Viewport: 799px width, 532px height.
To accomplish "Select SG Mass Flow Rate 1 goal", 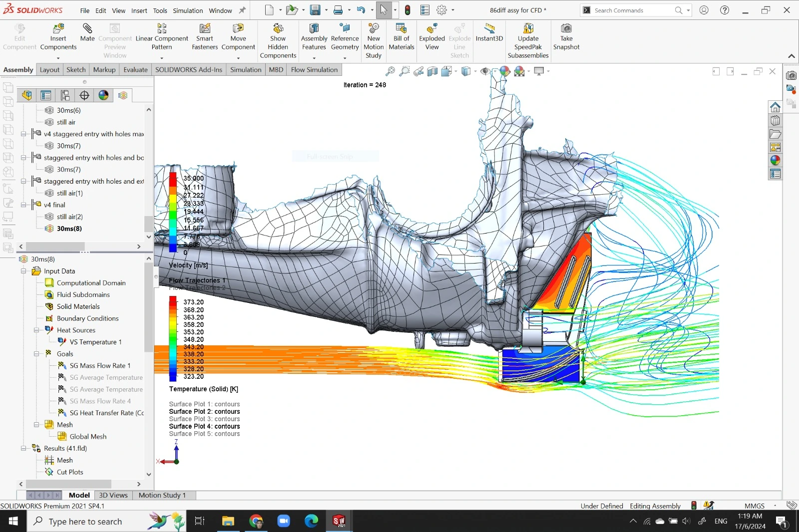I will click(100, 366).
